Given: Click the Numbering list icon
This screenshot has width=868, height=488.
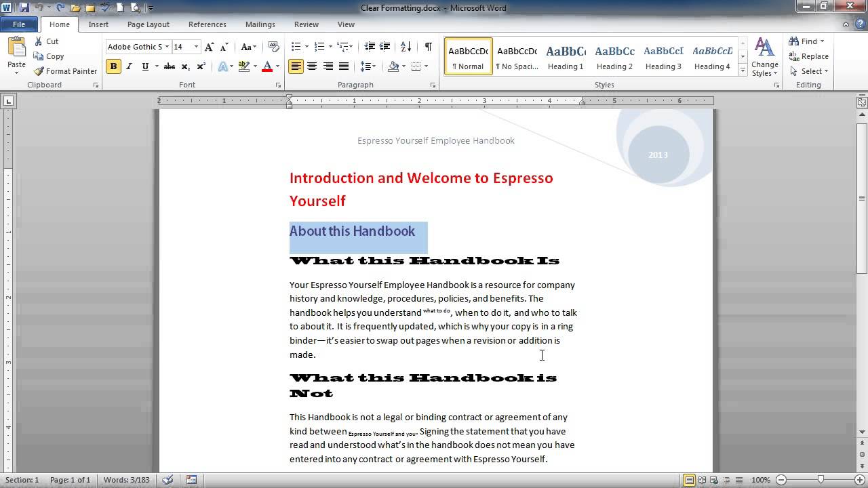Looking at the screenshot, I should pyautogui.click(x=319, y=47).
